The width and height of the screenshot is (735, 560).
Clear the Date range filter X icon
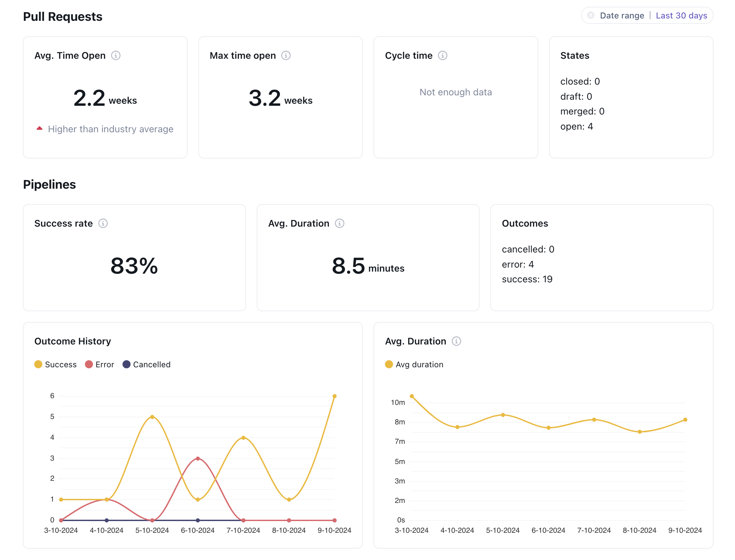pyautogui.click(x=591, y=15)
